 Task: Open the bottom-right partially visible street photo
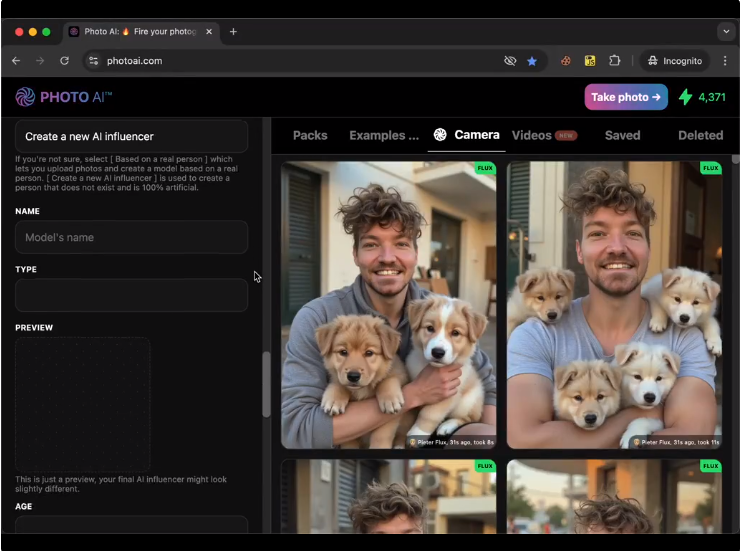[x=614, y=497]
